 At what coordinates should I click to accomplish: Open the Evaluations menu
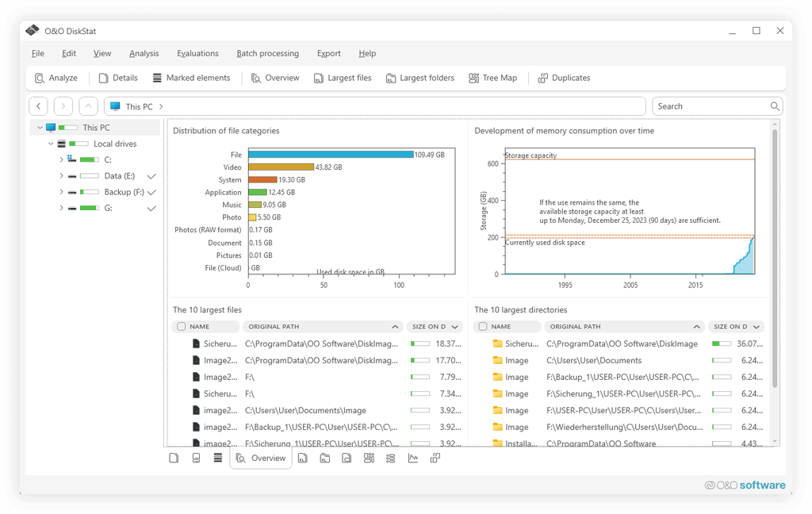coord(197,53)
